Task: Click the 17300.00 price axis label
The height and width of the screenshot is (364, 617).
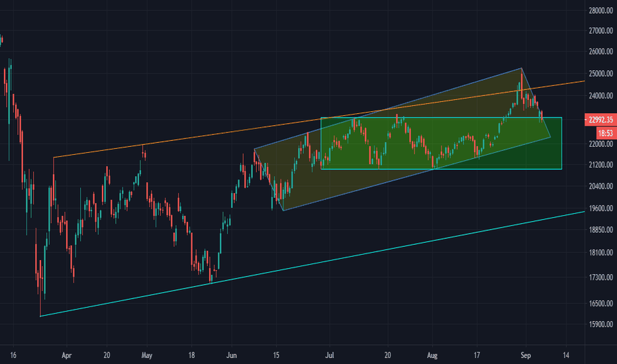Action: (x=600, y=277)
